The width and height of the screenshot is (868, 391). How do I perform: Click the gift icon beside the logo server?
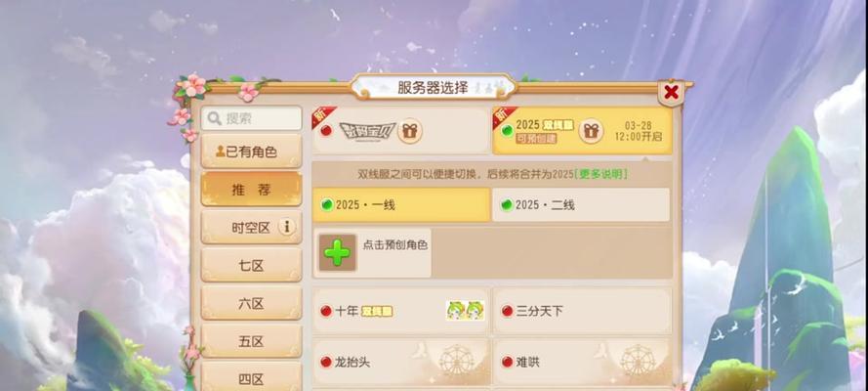[x=410, y=131]
